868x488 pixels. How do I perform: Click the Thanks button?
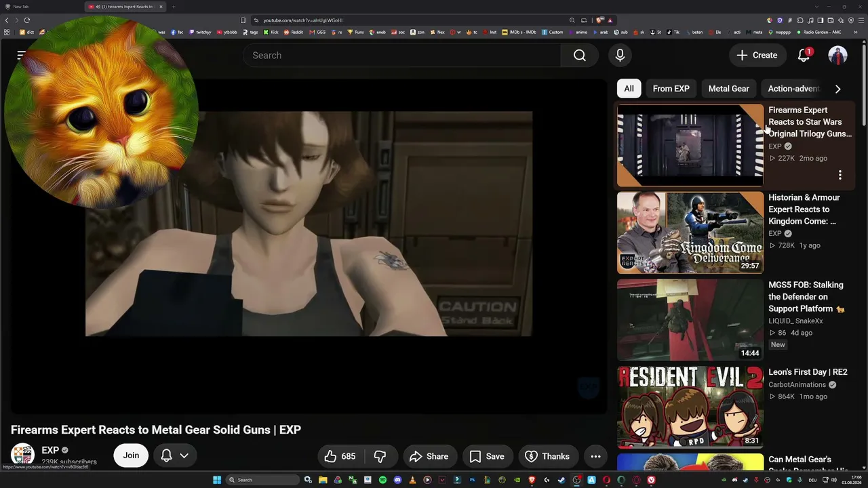(x=547, y=456)
